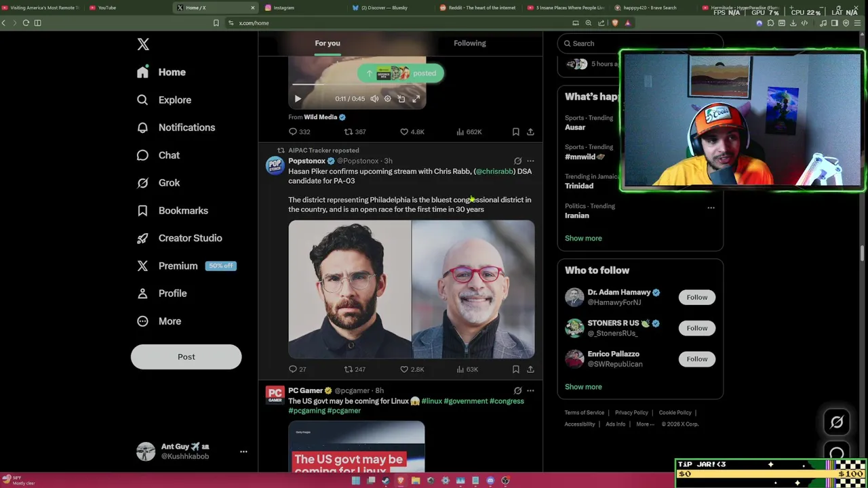Open the more options dots on the PC Gamer post
Image resolution: width=868 pixels, height=488 pixels.
530,391
